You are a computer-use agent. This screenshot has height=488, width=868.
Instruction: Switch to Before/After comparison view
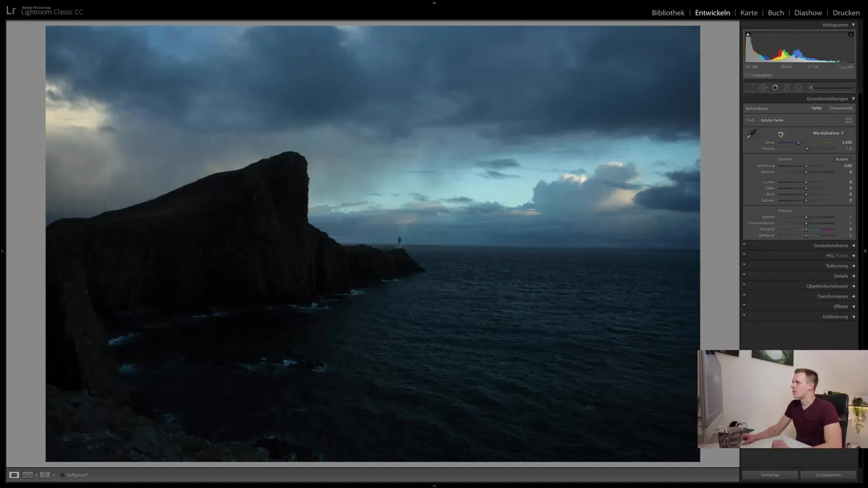28,475
